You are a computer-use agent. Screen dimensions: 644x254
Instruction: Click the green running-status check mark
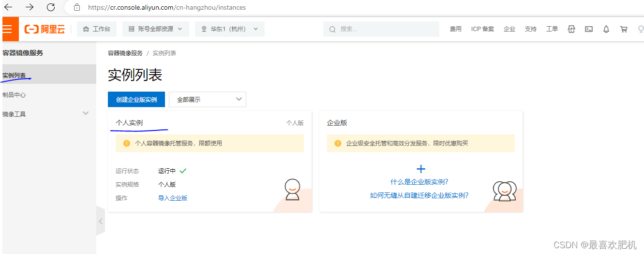[183, 171]
